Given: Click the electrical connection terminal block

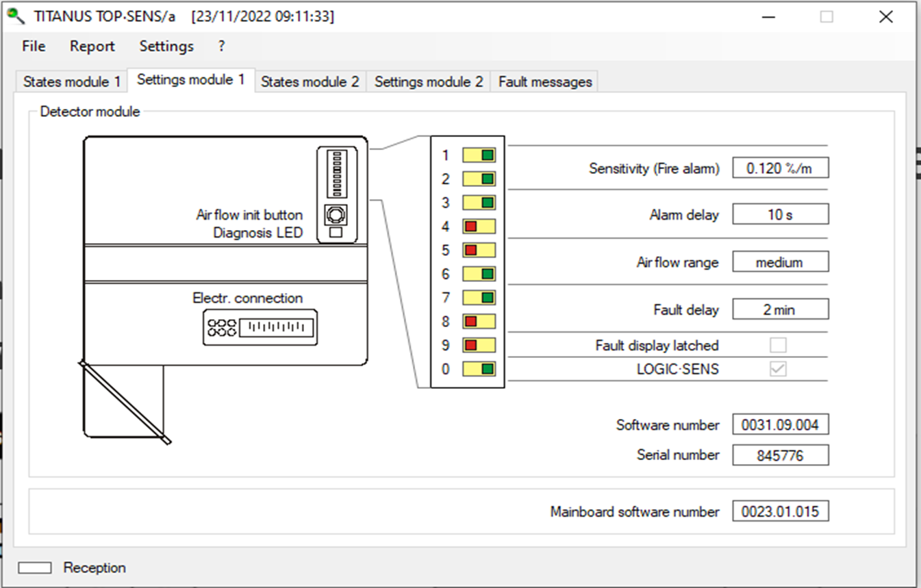Looking at the screenshot, I should [x=260, y=327].
